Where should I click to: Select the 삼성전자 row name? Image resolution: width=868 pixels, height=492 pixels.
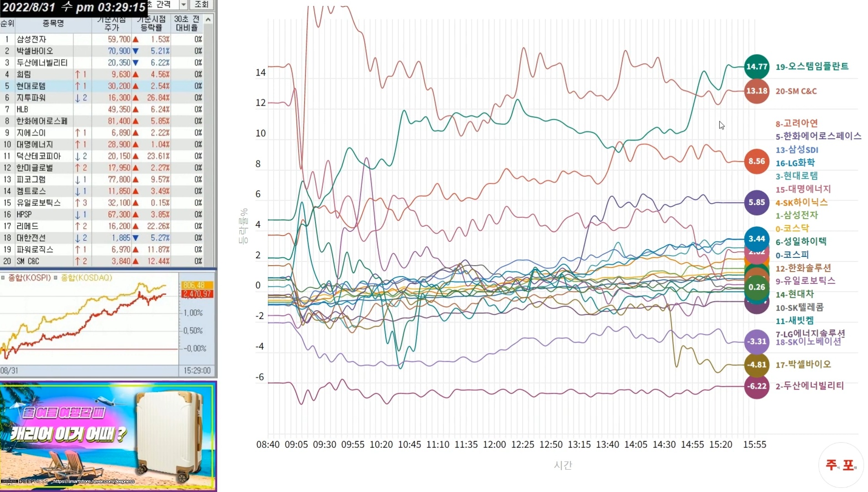(x=31, y=39)
